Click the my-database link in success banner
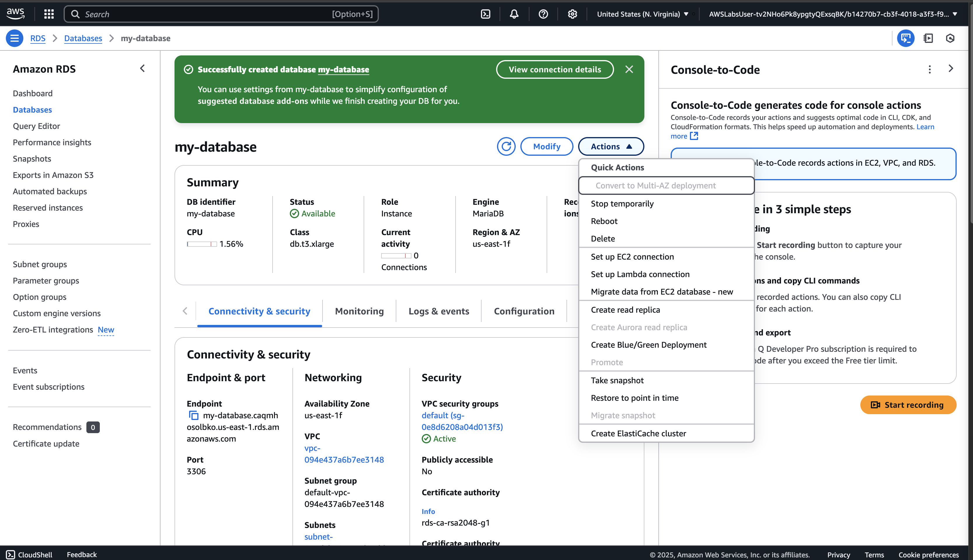The height and width of the screenshot is (560, 973). click(343, 69)
